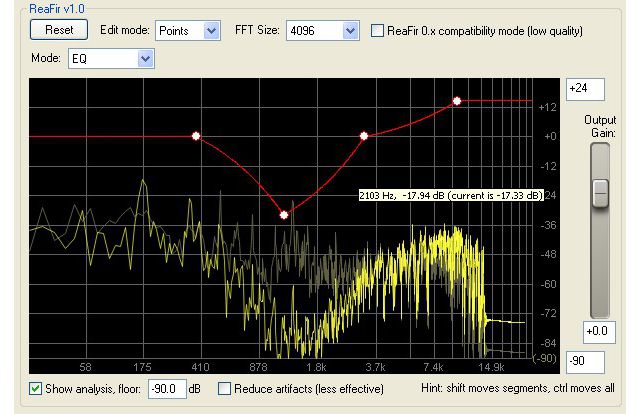Click the Output Gain slider handle
The image size is (640, 414).
pyautogui.click(x=600, y=193)
